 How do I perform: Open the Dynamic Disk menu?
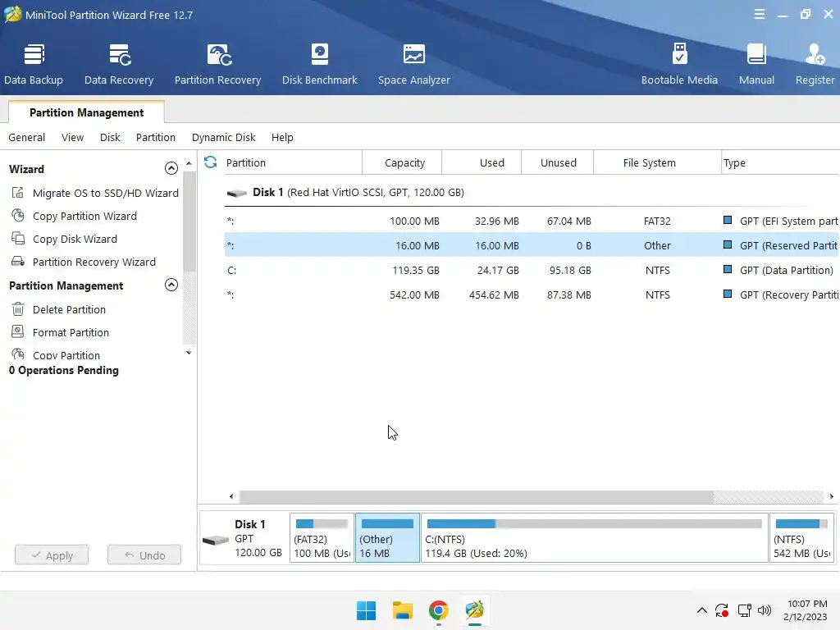223,137
